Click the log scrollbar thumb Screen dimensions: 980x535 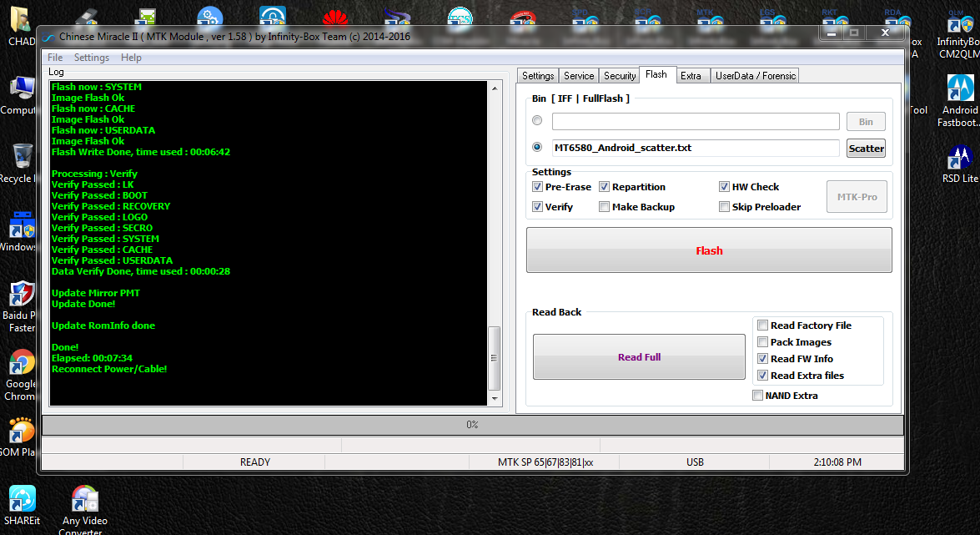(494, 358)
